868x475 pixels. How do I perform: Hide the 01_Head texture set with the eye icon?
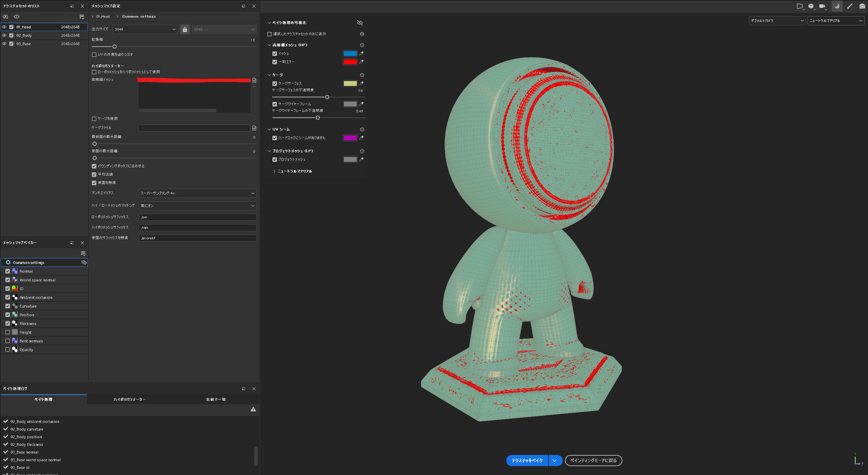[x=5, y=27]
